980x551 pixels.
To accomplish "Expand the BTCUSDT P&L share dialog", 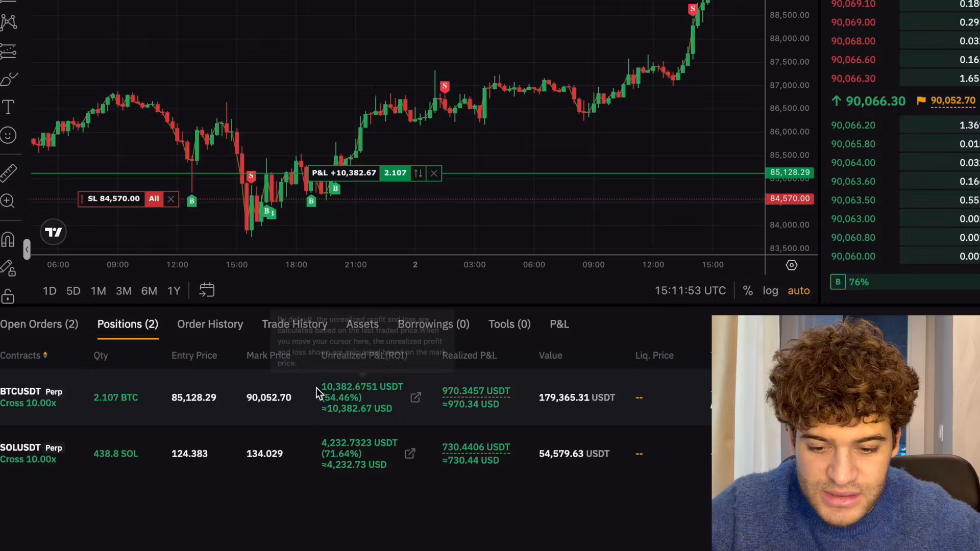I will click(x=416, y=397).
